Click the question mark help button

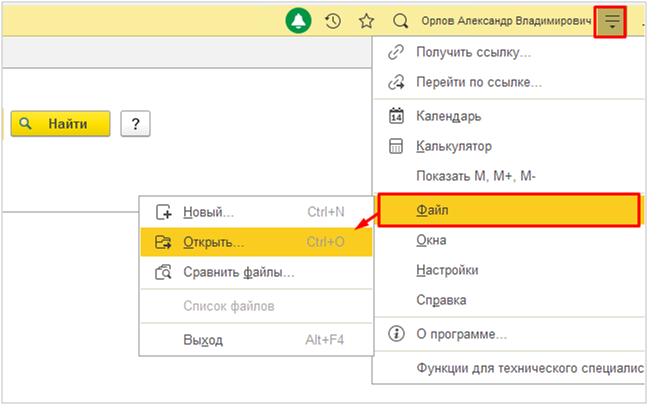[x=135, y=123]
